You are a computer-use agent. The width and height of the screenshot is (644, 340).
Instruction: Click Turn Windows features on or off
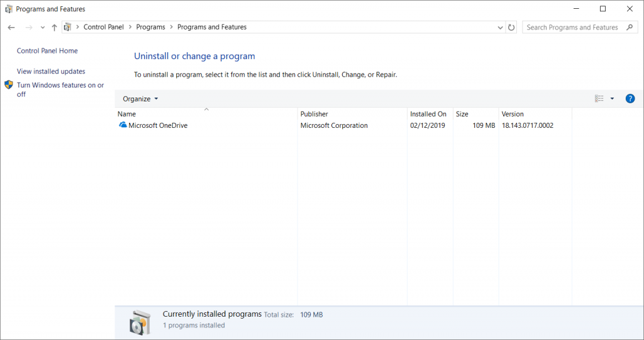click(x=60, y=89)
